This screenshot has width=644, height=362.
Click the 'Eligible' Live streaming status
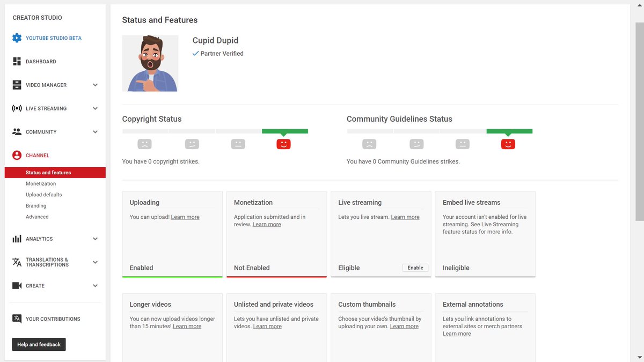coord(349,268)
